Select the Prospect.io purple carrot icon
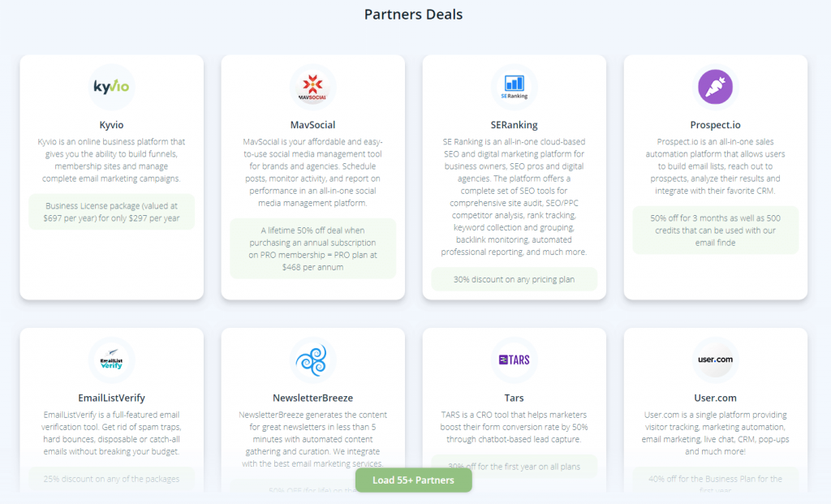The height and width of the screenshot is (504, 831). tap(716, 87)
